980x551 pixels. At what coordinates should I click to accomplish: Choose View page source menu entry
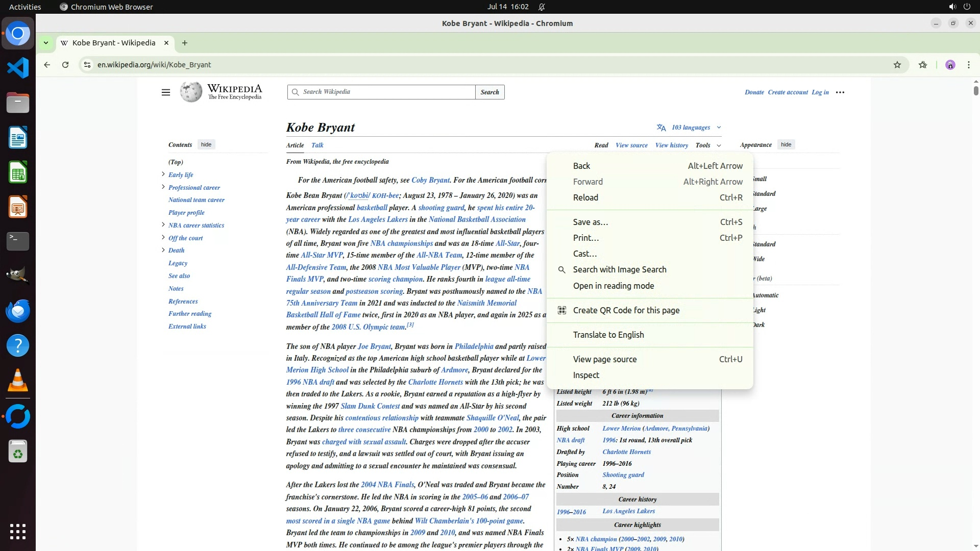(604, 359)
